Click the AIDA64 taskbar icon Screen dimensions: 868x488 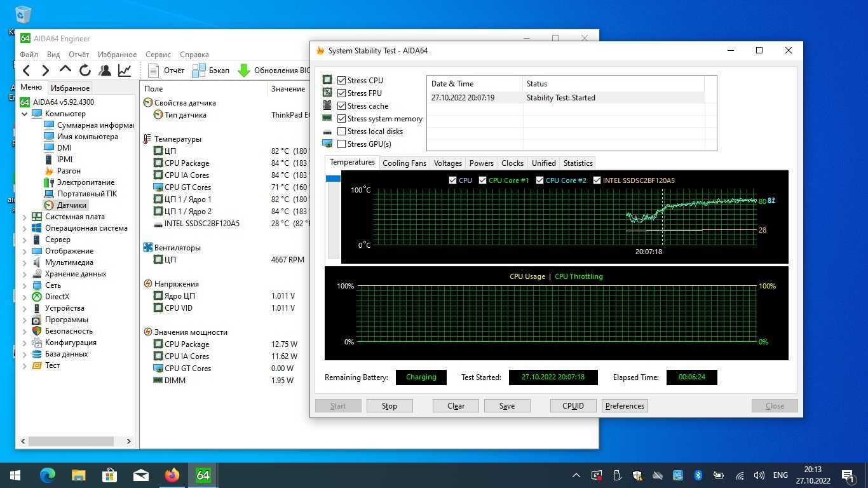[x=203, y=475]
